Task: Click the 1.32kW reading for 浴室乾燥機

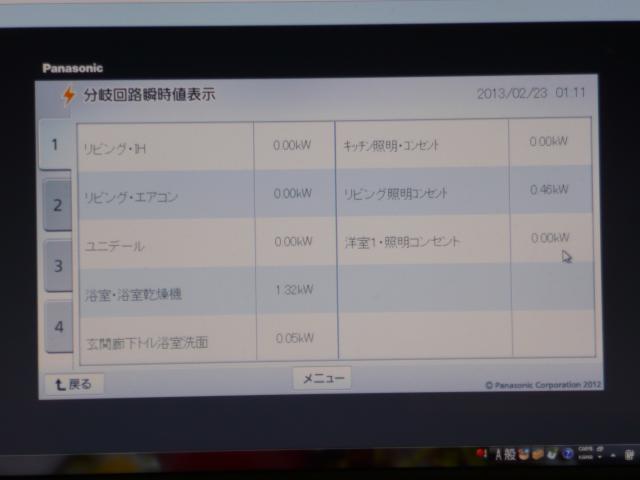Action: 294,290
